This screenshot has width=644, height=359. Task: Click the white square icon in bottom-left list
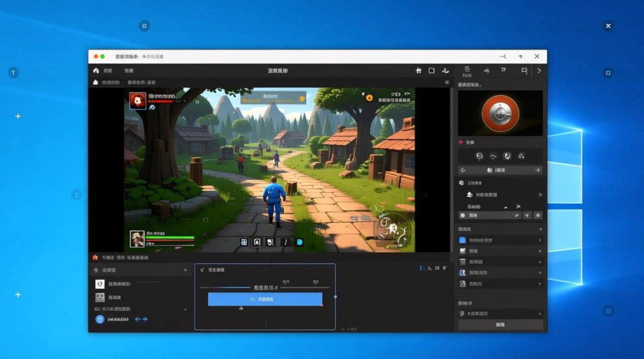100,284
